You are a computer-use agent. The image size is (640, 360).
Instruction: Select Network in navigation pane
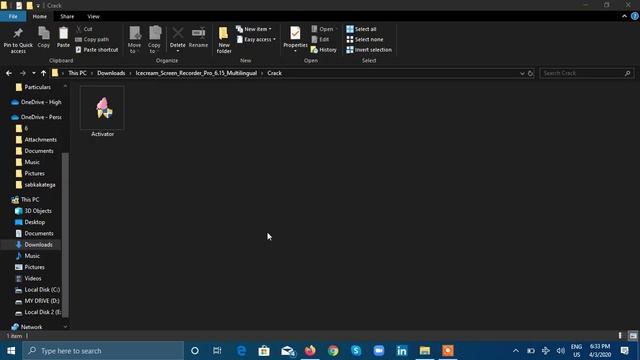[x=31, y=327]
